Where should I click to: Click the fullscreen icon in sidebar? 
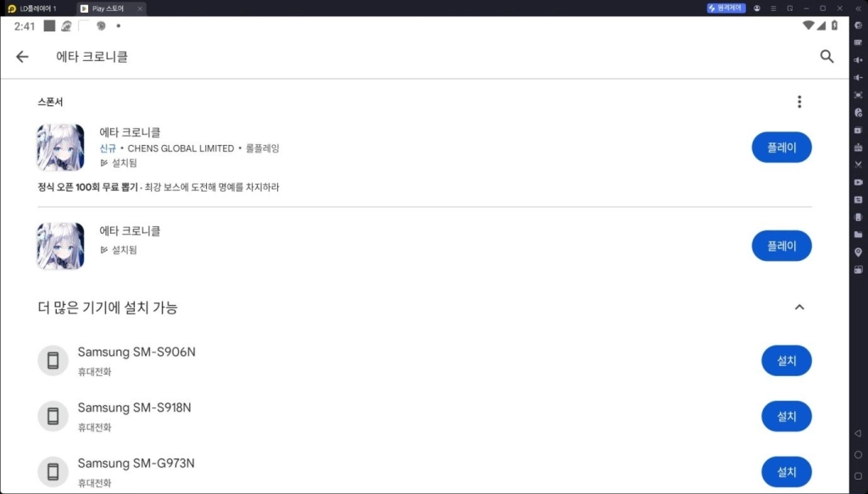pyautogui.click(x=858, y=95)
